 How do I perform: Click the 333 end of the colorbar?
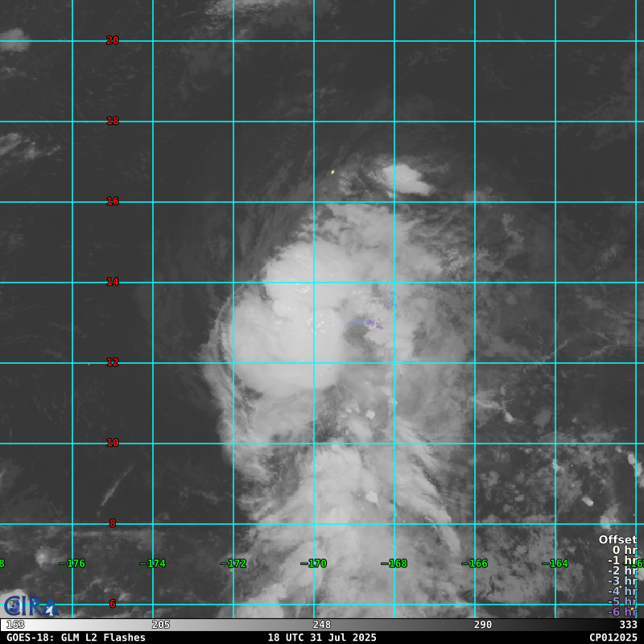pyautogui.click(x=628, y=625)
